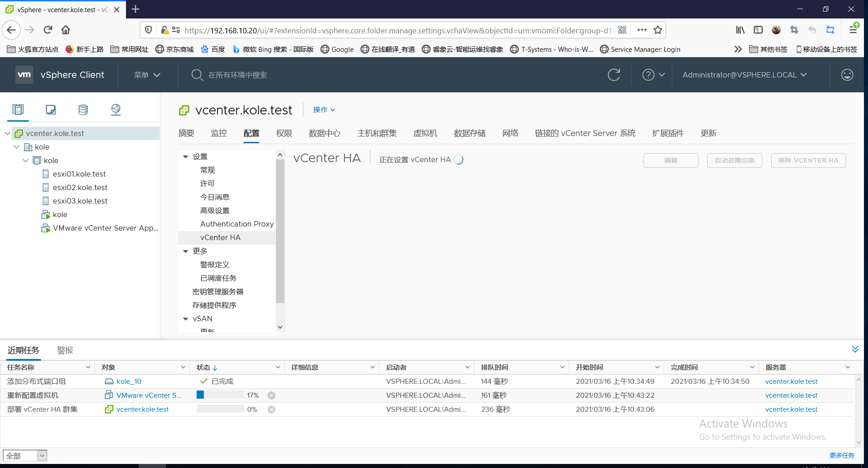Switch to the 警报 tab
The height and width of the screenshot is (468, 868).
point(64,350)
